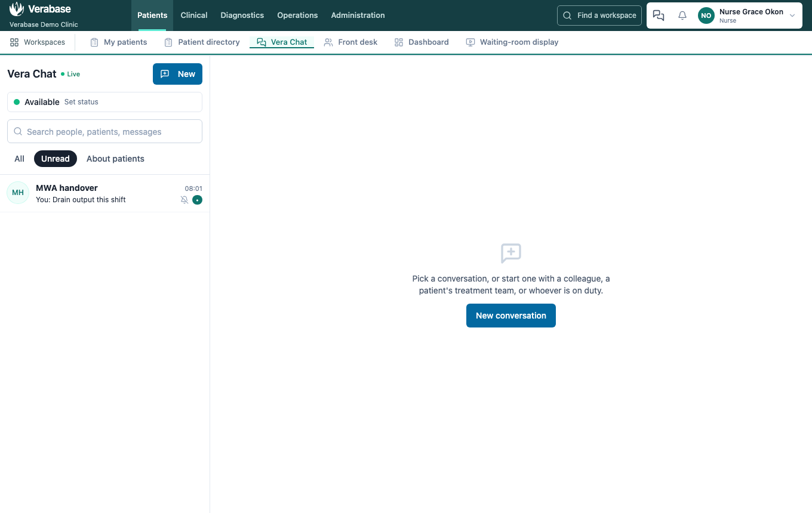Open the Waiting-room display tab
Viewport: 812px width, 513px height.
coord(512,42)
